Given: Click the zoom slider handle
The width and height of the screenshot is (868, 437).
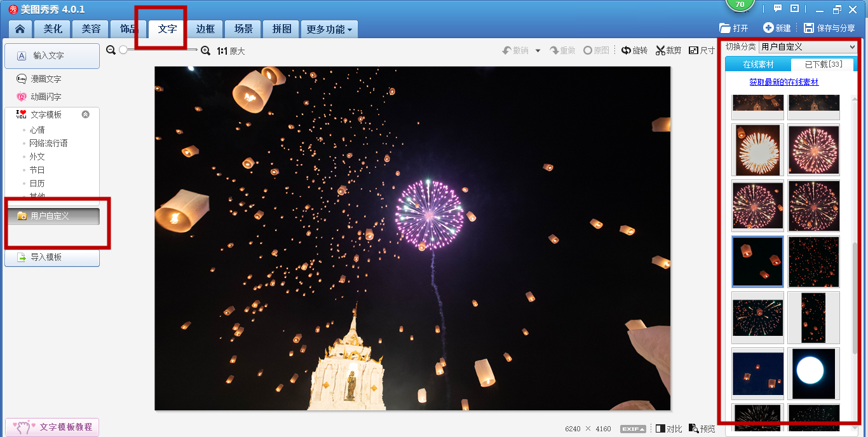Looking at the screenshot, I should pyautogui.click(x=123, y=50).
